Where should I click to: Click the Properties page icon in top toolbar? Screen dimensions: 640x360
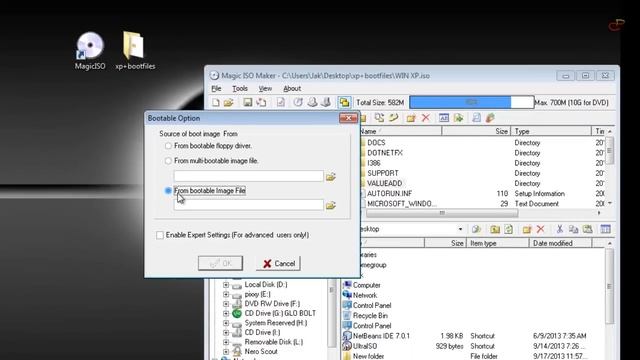[x=281, y=102]
